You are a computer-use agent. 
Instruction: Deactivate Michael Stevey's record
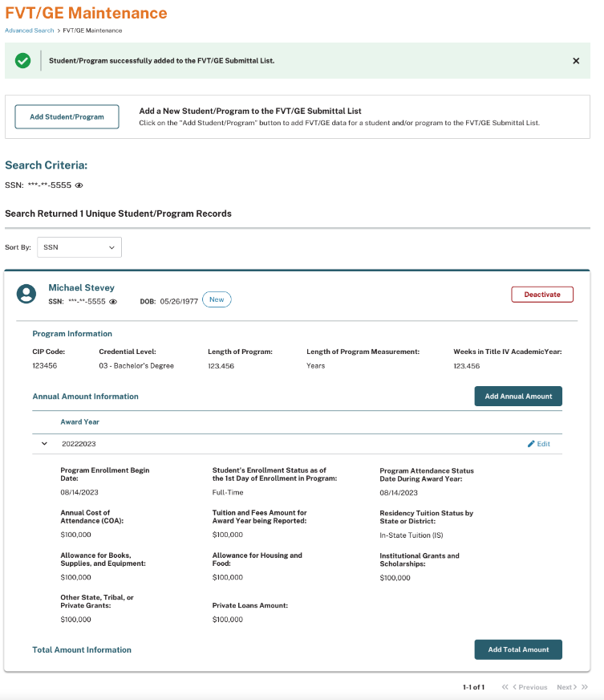click(542, 295)
